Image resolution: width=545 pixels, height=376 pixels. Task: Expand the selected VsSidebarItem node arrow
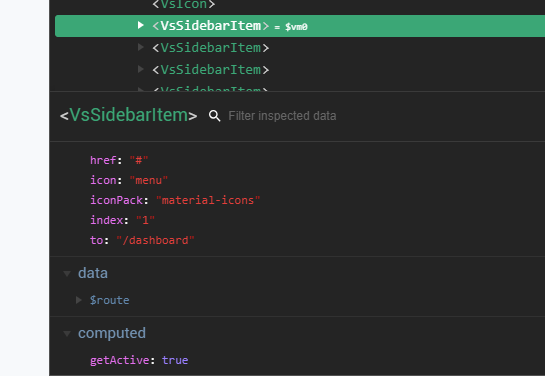coord(140,25)
